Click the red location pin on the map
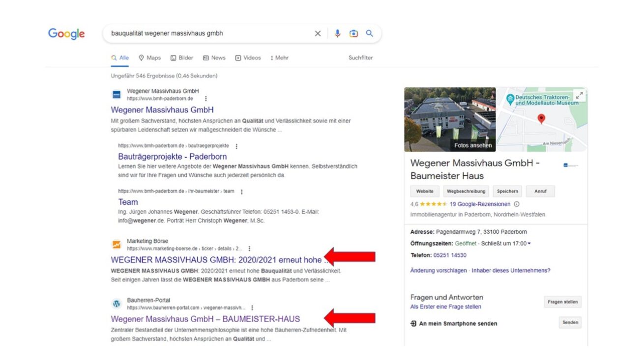644x362 pixels. [x=542, y=119]
